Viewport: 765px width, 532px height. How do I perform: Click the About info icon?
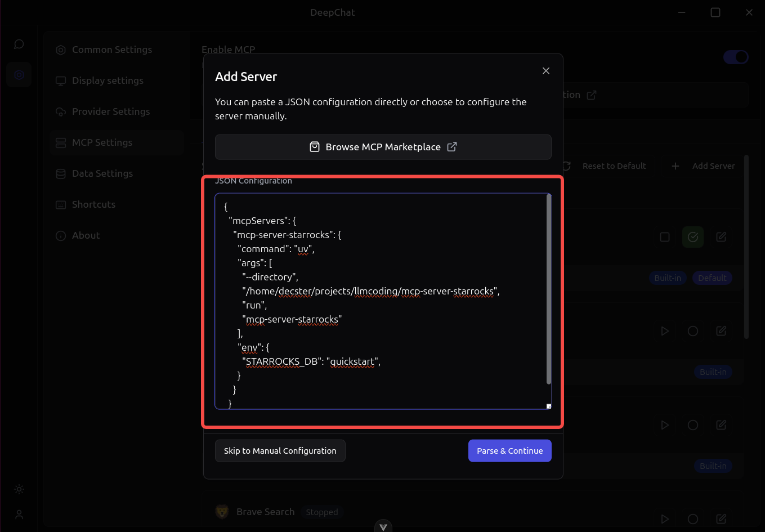pyautogui.click(x=61, y=236)
